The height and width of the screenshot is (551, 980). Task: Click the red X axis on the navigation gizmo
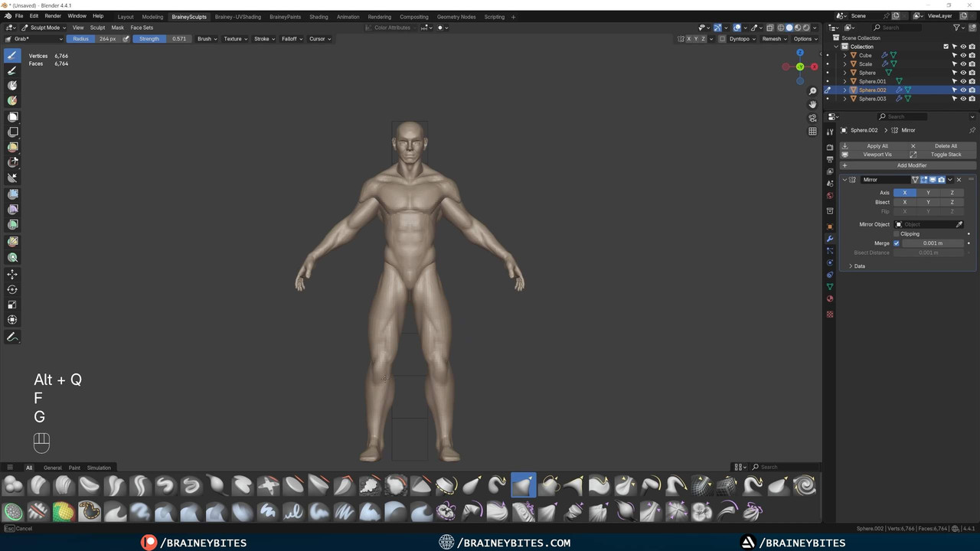coord(814,67)
